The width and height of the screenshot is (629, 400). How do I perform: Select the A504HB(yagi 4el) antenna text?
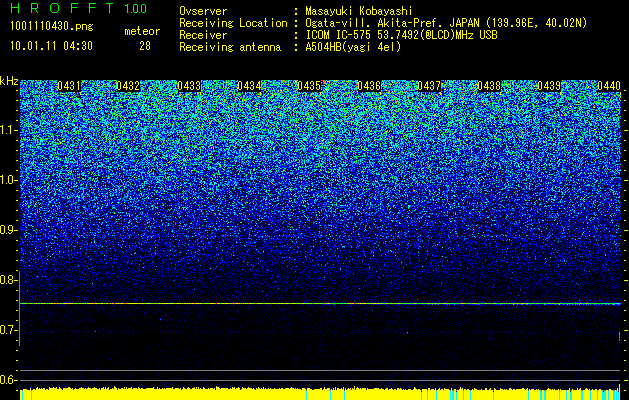pyautogui.click(x=353, y=47)
